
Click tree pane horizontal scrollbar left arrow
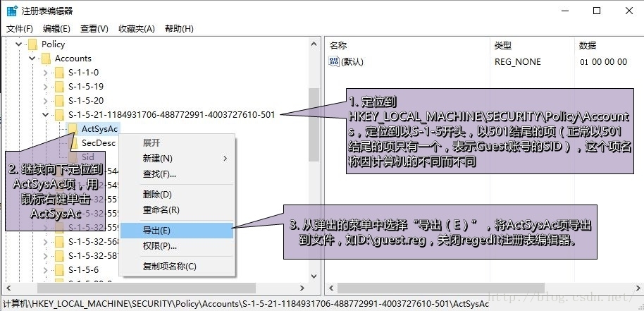pos(8,288)
